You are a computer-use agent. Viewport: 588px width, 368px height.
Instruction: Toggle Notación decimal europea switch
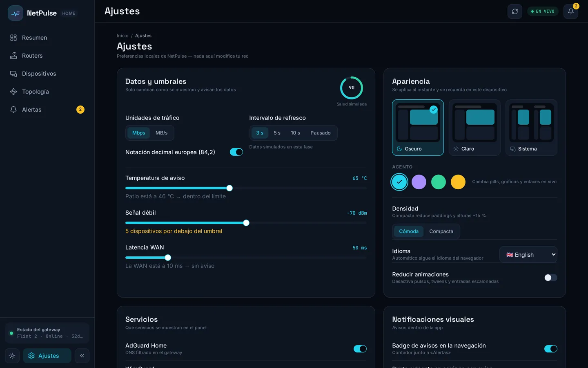click(236, 152)
